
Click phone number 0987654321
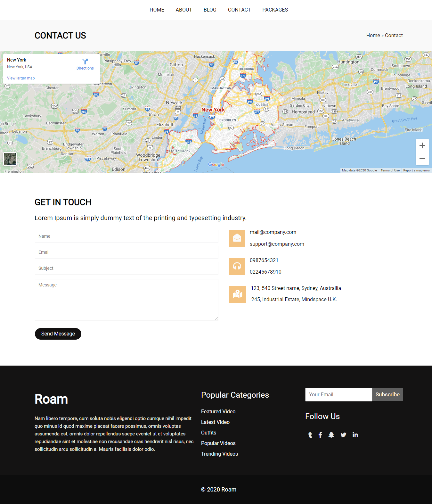point(264,260)
